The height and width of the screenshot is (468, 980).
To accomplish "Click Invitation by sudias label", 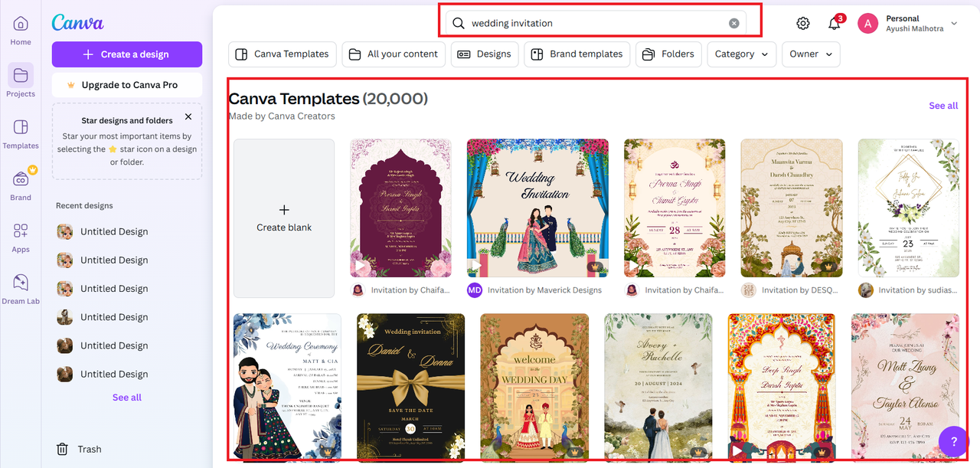I will (919, 290).
